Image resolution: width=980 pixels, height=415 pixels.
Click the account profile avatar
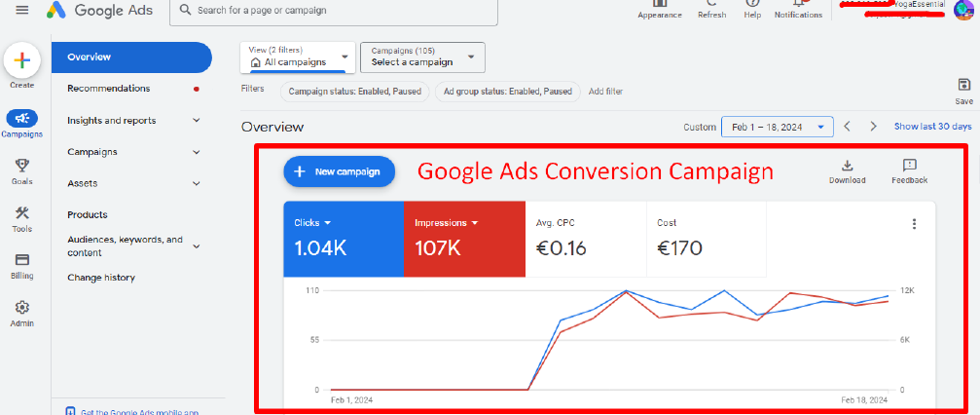point(963,10)
